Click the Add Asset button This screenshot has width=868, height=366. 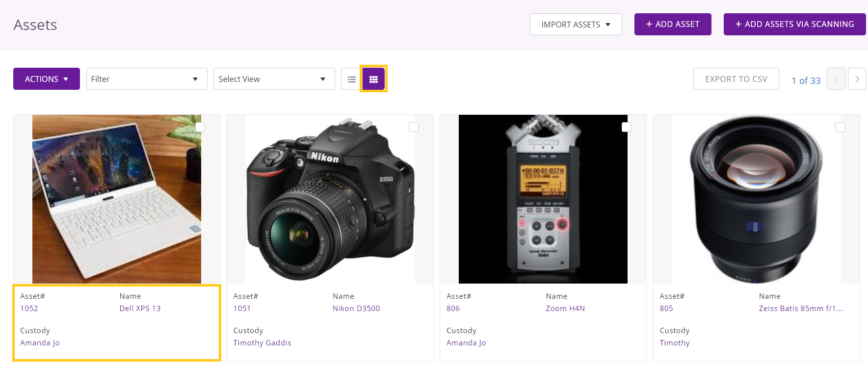click(673, 25)
